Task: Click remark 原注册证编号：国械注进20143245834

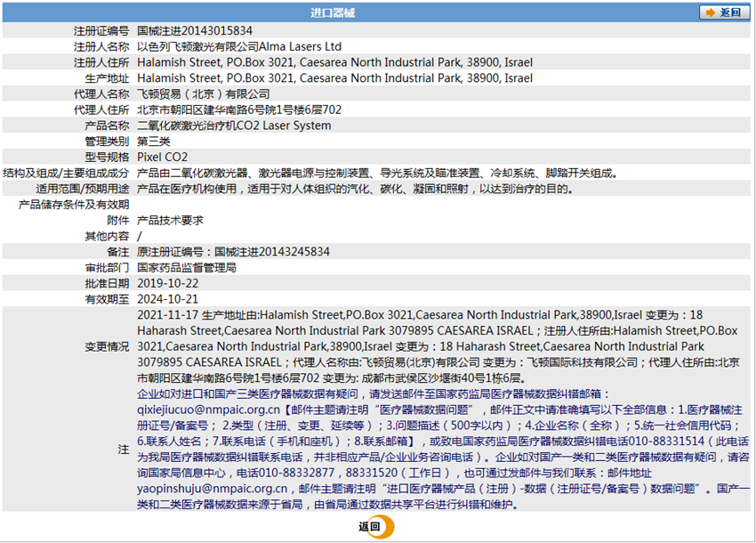Action: [x=233, y=252]
